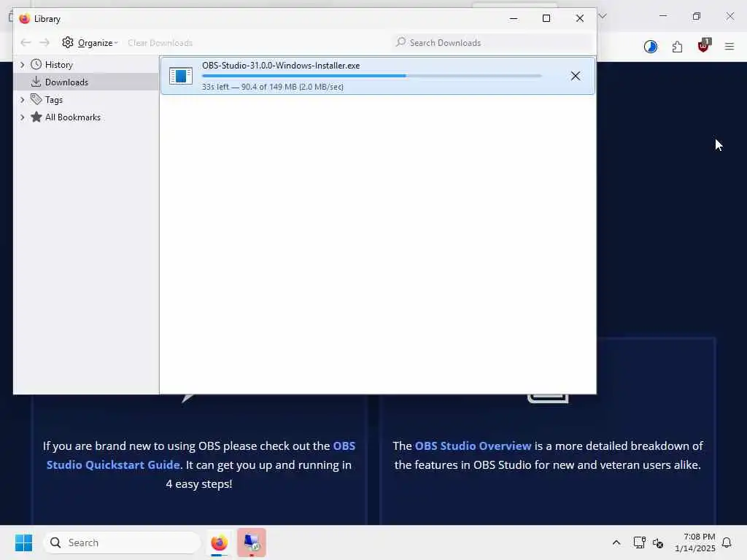Click the forward arrow in Library toolbar
This screenshot has height=560, width=747.
click(x=44, y=43)
